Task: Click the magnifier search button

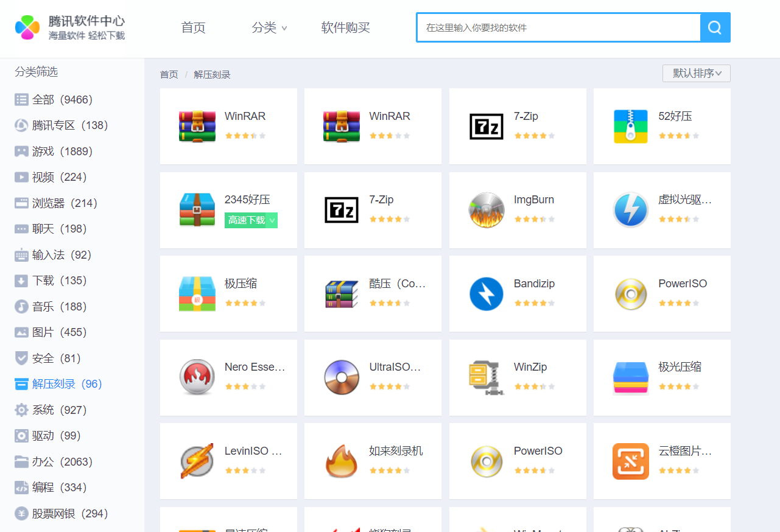Action: click(715, 27)
